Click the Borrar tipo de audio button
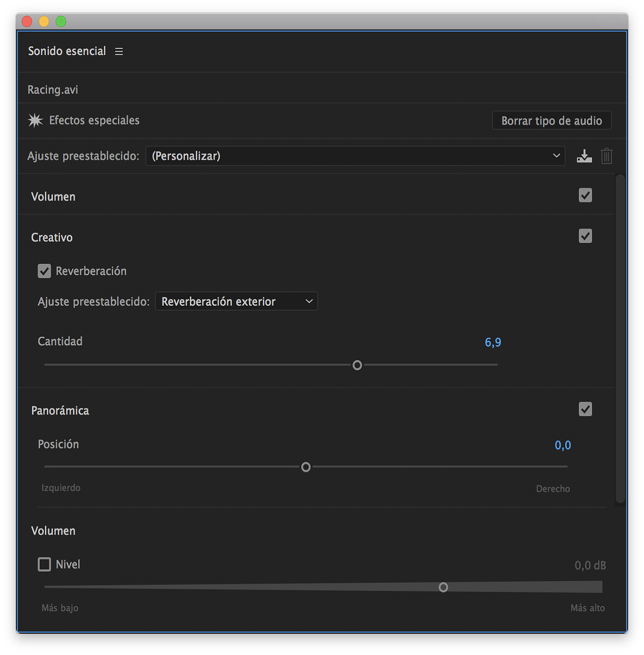The image size is (644, 655). [x=551, y=121]
